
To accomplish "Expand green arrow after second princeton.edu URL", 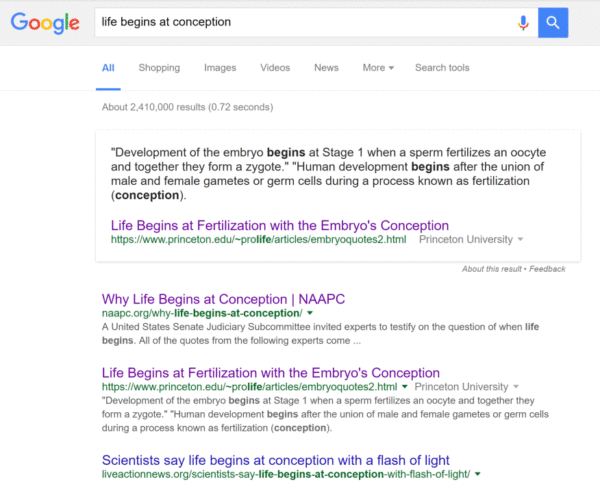I will [x=404, y=387].
